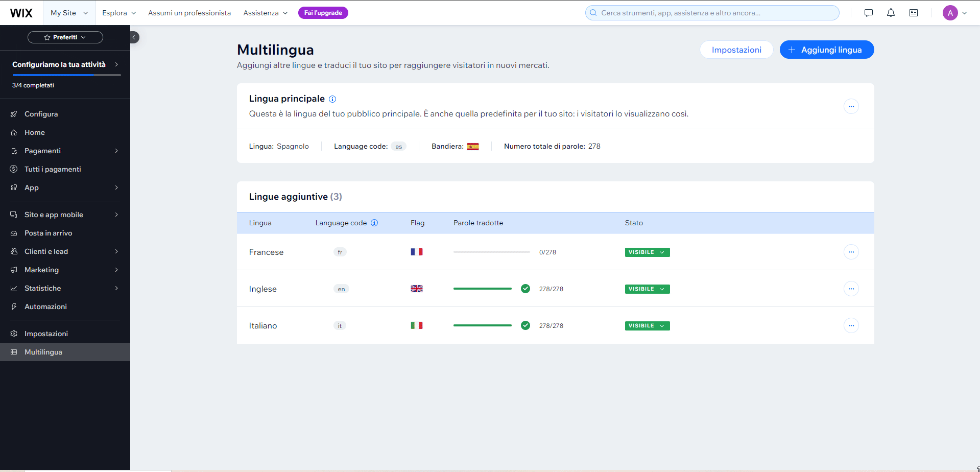This screenshot has height=472, width=980.
Task: Click the Language code column info icon
Action: [374, 223]
